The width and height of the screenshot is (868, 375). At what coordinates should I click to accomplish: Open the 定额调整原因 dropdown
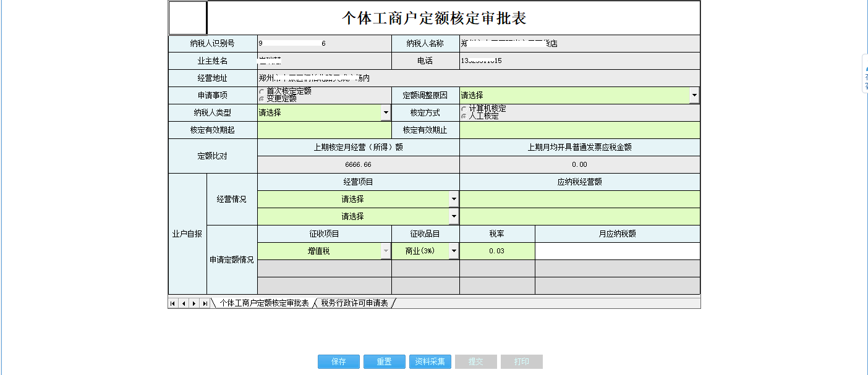(694, 95)
